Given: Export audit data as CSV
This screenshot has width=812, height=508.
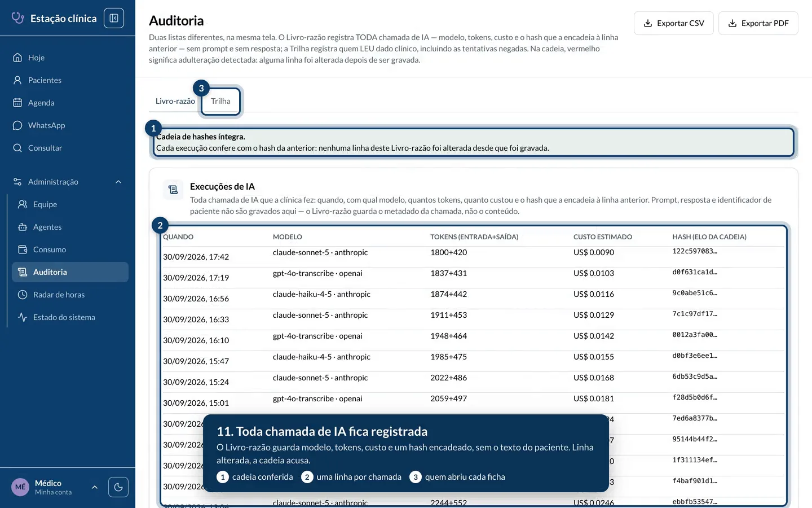Looking at the screenshot, I should coord(674,23).
